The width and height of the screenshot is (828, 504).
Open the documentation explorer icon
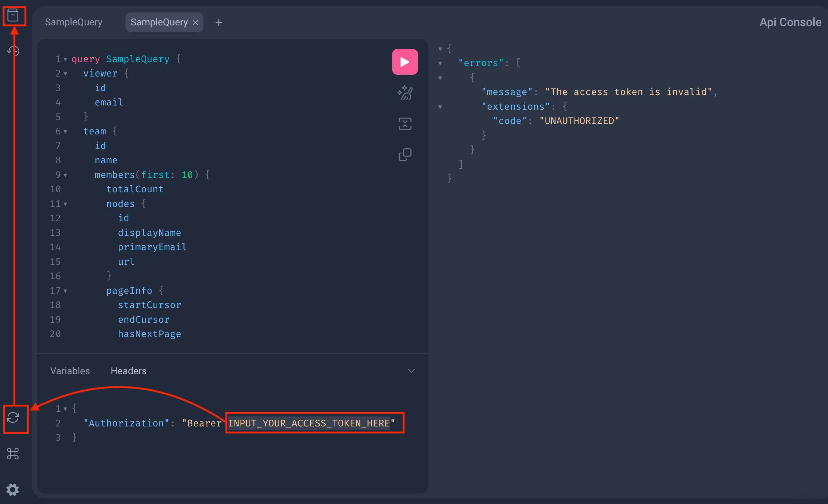[13, 15]
